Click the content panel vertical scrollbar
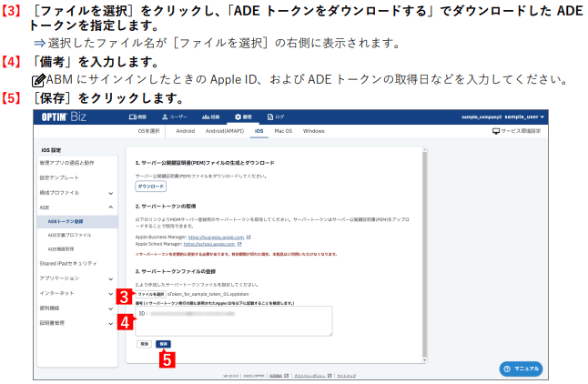The image size is (588, 384). 424,255
